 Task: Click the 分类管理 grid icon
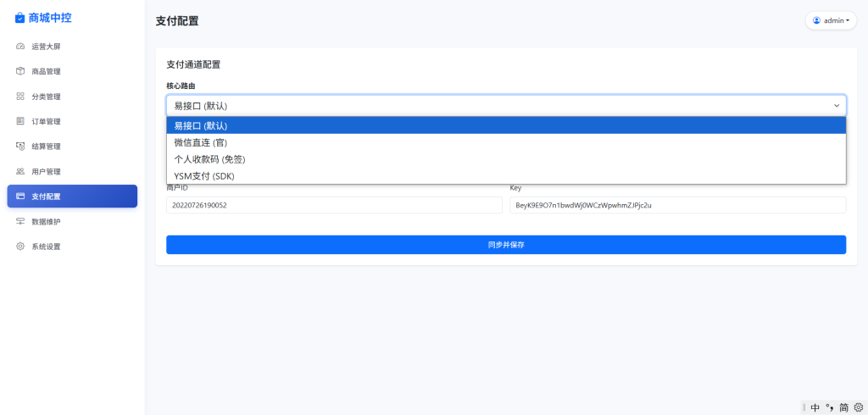coord(20,97)
